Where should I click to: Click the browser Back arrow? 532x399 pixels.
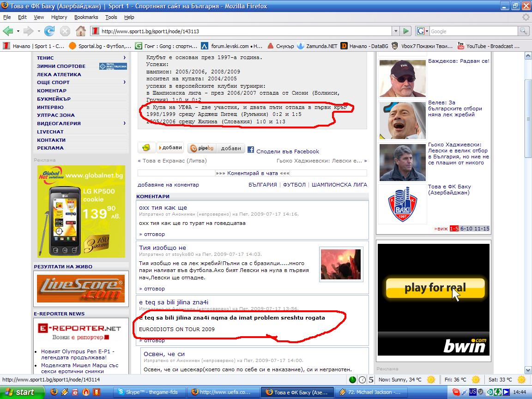[x=8, y=31]
